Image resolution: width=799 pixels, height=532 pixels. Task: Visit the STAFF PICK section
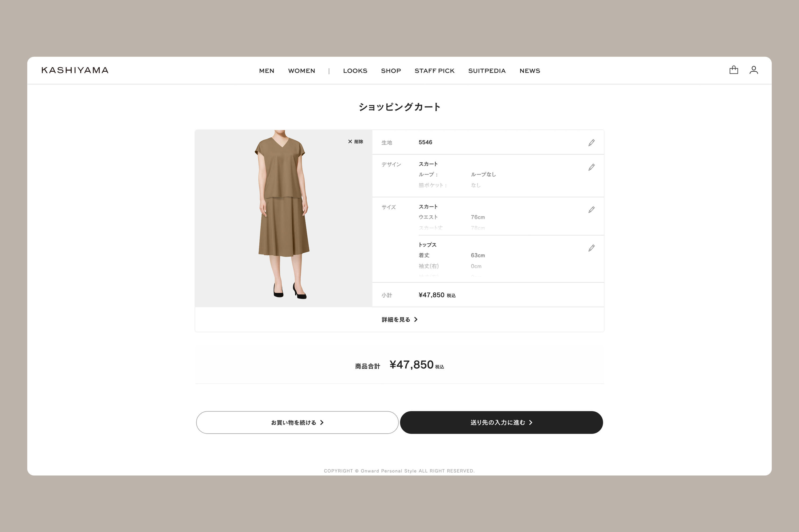(434, 71)
